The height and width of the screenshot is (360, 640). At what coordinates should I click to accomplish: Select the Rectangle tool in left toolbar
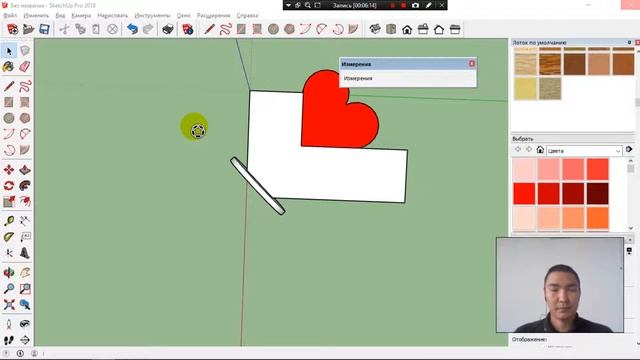coord(9,102)
